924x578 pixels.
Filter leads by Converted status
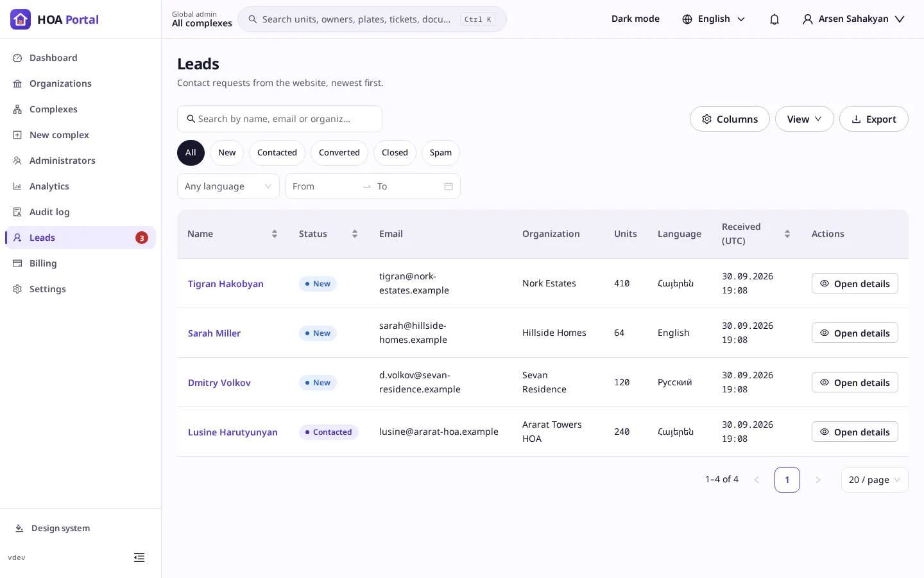pyautogui.click(x=339, y=153)
